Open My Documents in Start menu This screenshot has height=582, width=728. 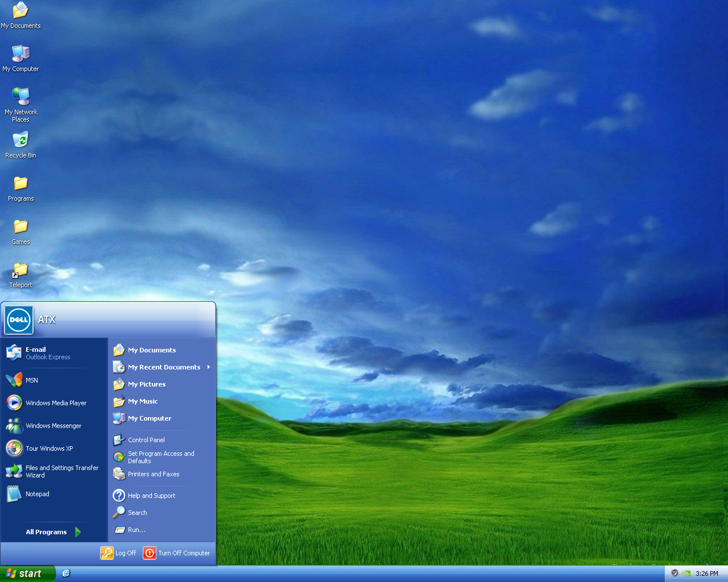tap(163, 350)
